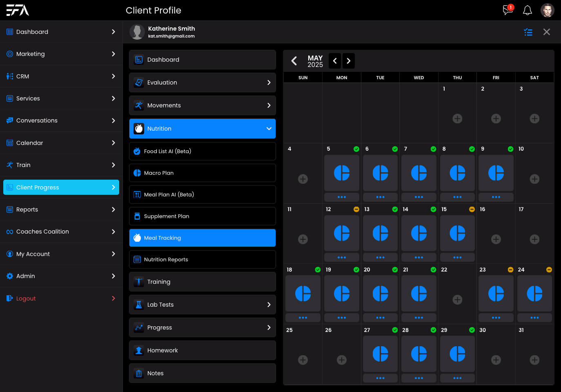Open the checklist icon beside the close button
Image resolution: width=561 pixels, height=392 pixels.
click(528, 32)
